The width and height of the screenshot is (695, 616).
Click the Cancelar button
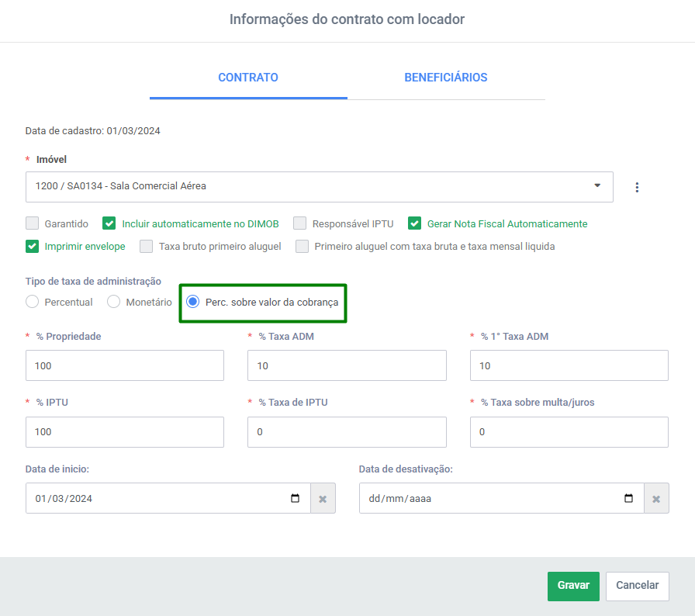(x=637, y=586)
